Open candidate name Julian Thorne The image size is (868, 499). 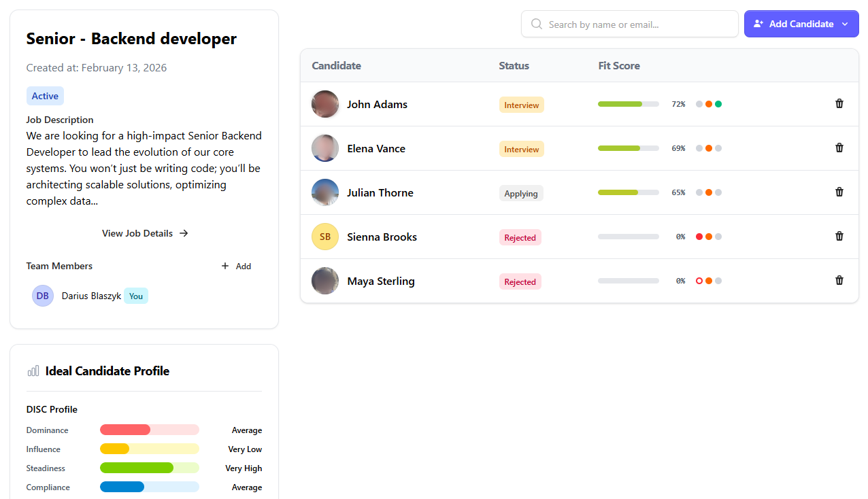tap(380, 192)
